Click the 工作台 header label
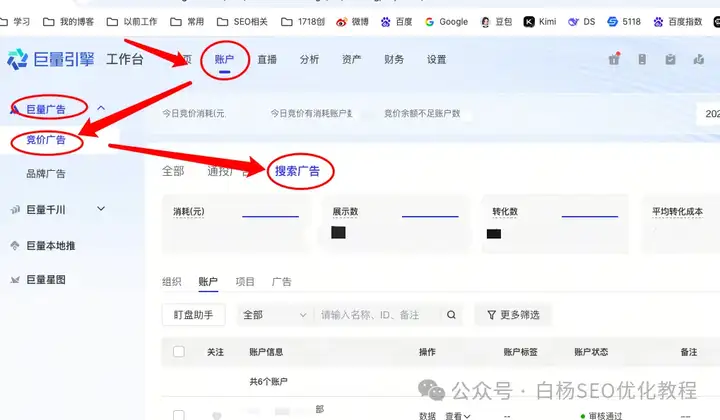720x420 pixels. point(125,59)
